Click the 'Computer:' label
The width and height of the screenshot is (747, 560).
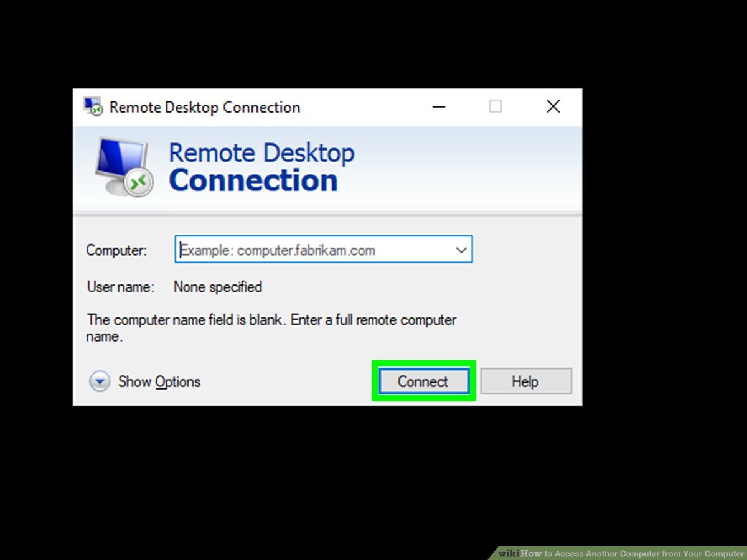pos(116,251)
